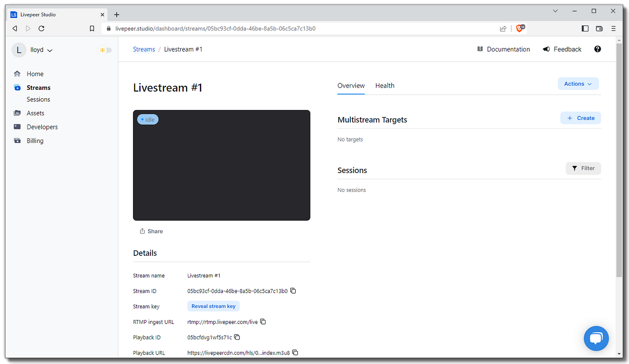Copy the Playback ID
The height and width of the screenshot is (364, 629).
click(x=237, y=337)
